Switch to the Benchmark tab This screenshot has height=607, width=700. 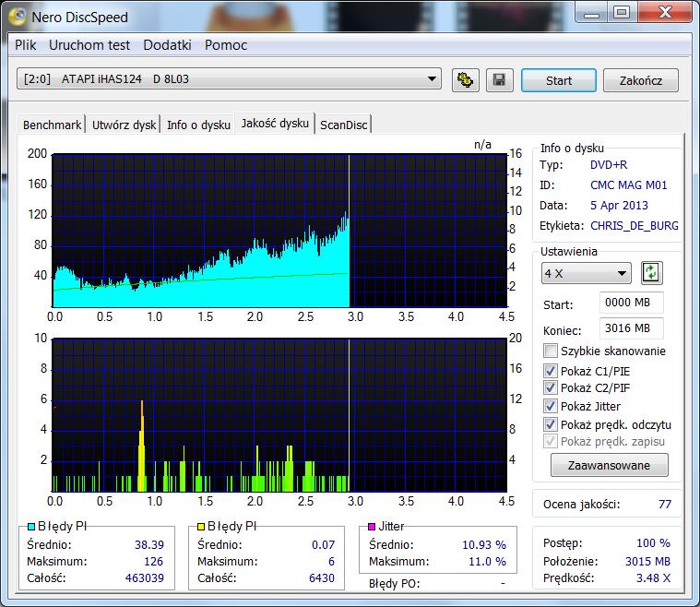53,125
